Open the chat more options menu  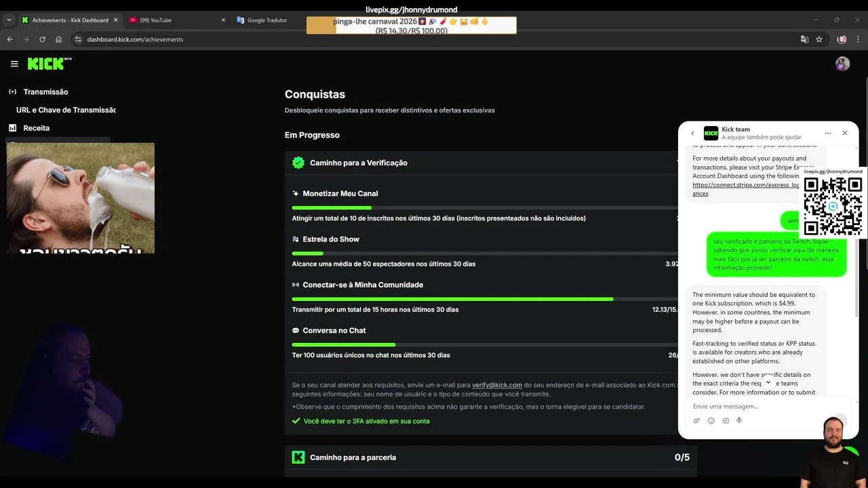pyautogui.click(x=828, y=134)
